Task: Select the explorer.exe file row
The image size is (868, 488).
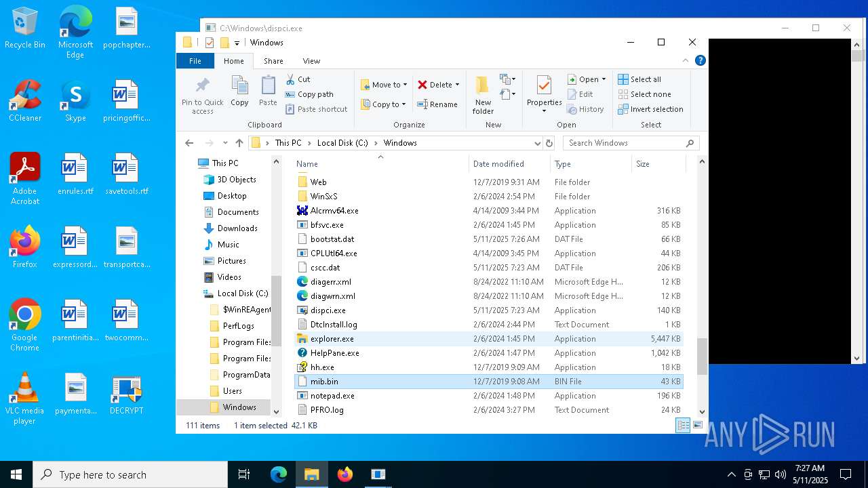Action: click(488, 339)
